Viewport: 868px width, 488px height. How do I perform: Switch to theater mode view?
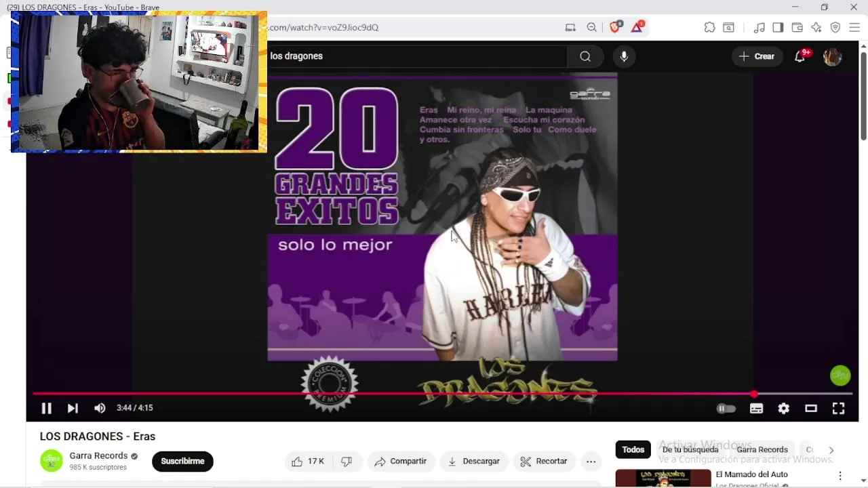811,409
